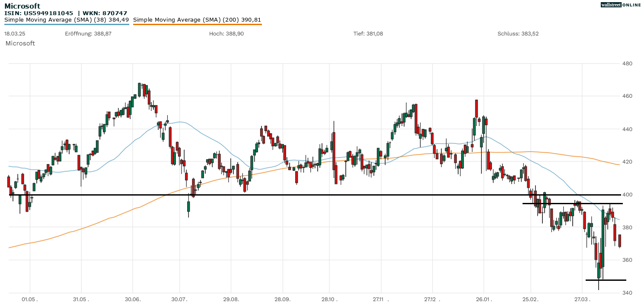Click the 360 y-axis label

(627, 260)
